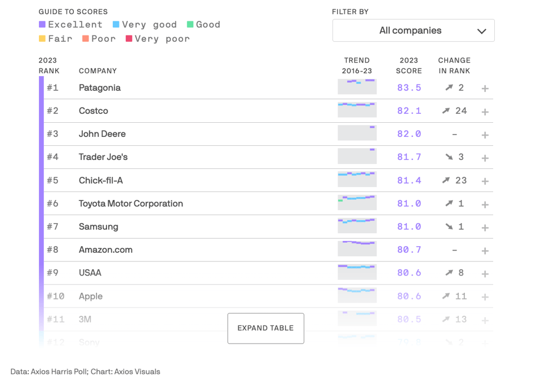Expand the USAA row details

pyautogui.click(x=485, y=274)
